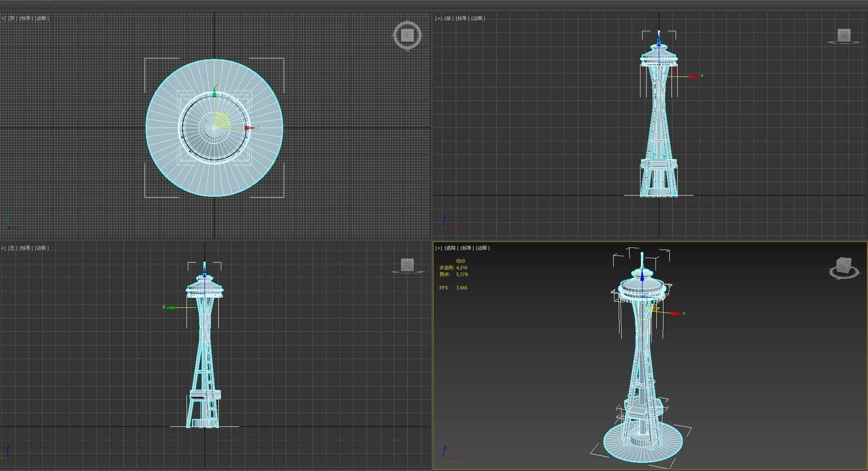Open the [前] point-of-view menu
The height and width of the screenshot is (471, 868).
tap(449, 19)
